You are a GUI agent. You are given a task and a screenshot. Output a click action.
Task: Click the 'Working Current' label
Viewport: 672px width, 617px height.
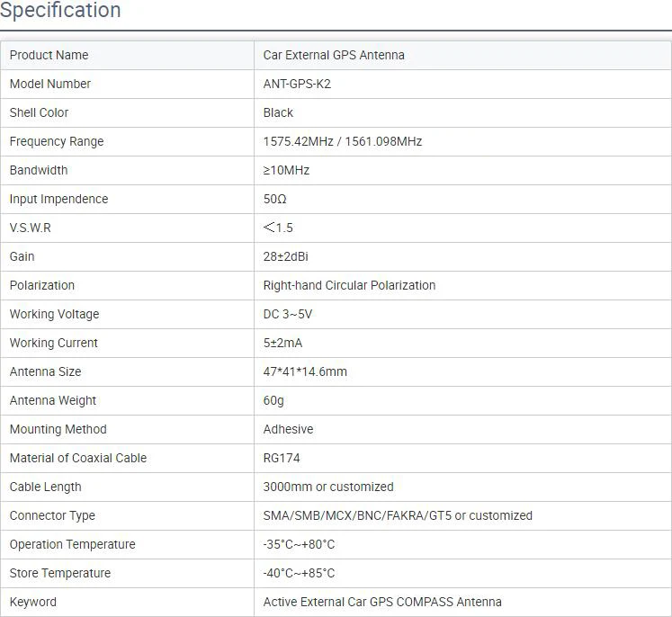coord(54,343)
